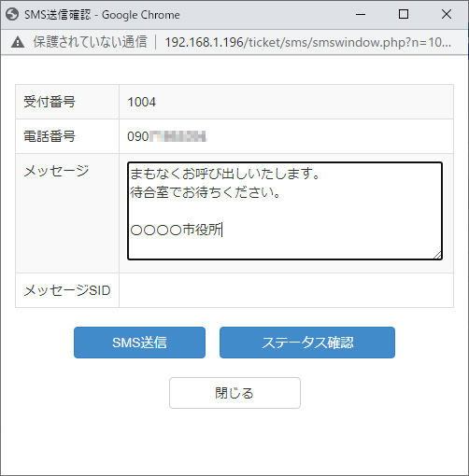
Task: Click inside the message text area
Action: (x=285, y=211)
